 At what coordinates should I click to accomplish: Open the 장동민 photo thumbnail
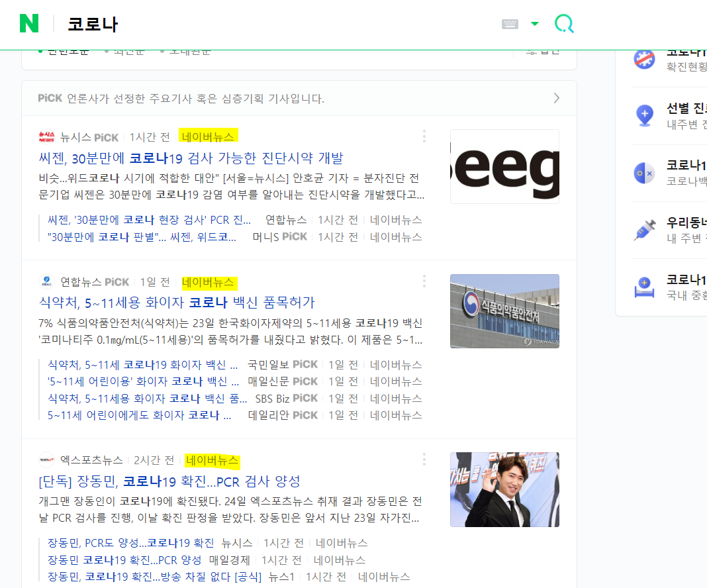coord(504,490)
